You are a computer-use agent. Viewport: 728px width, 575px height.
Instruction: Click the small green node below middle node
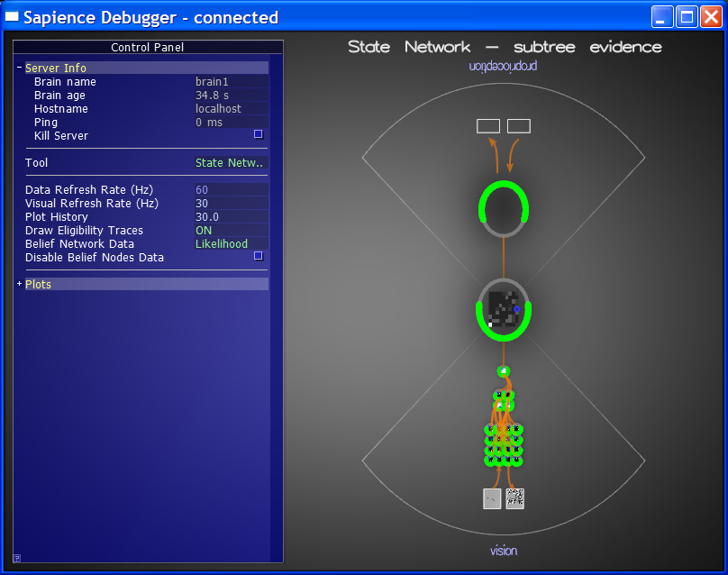pyautogui.click(x=504, y=371)
